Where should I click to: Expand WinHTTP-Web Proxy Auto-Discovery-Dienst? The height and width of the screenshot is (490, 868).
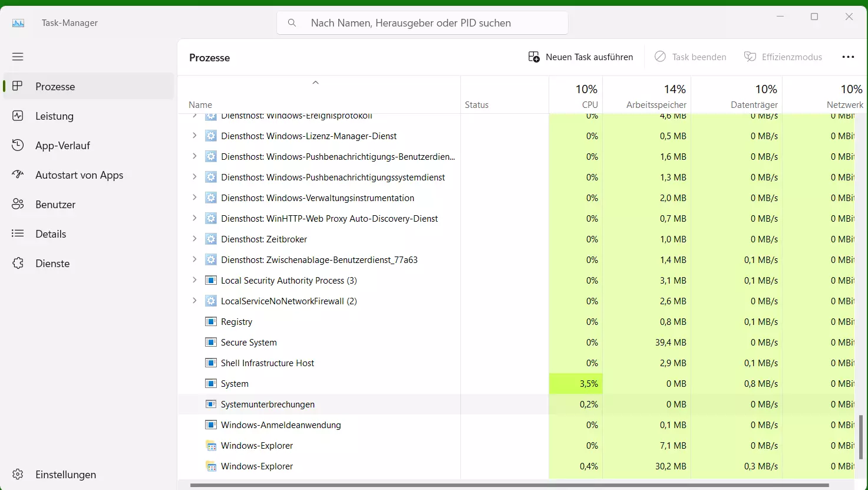194,218
